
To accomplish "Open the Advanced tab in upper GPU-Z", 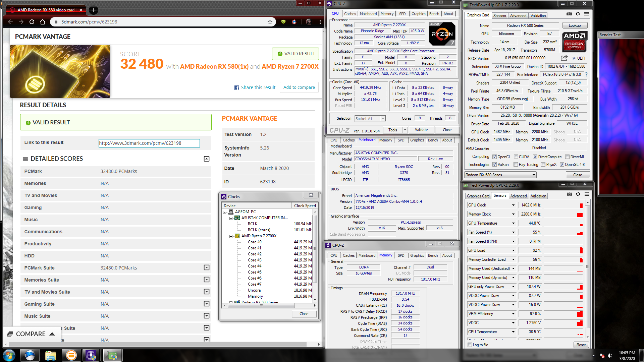I will (x=518, y=16).
